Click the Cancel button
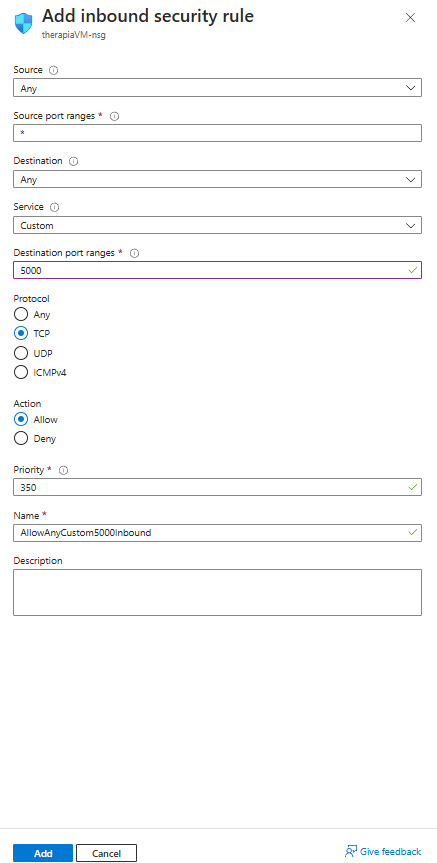Viewport: 437px width, 863px height. point(106,853)
